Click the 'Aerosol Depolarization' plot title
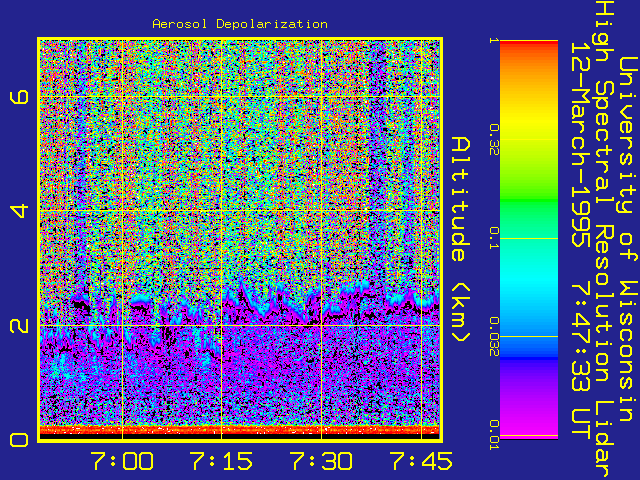Image resolution: width=640 pixels, height=480 pixels. point(240,24)
